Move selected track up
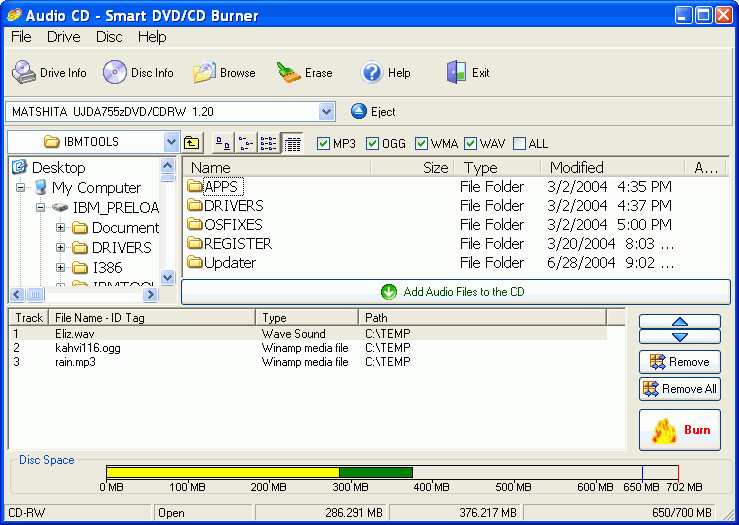The height and width of the screenshot is (525, 739). click(680, 322)
